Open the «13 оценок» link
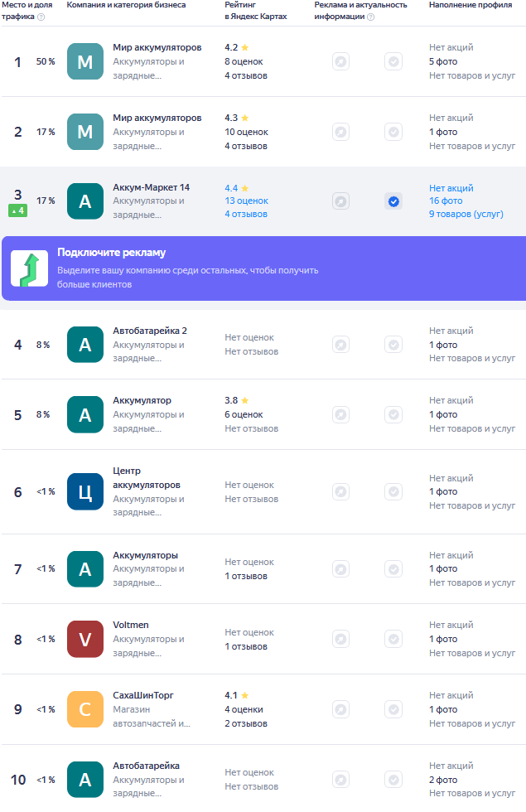Image resolution: width=526 pixels, height=812 pixels. click(247, 201)
